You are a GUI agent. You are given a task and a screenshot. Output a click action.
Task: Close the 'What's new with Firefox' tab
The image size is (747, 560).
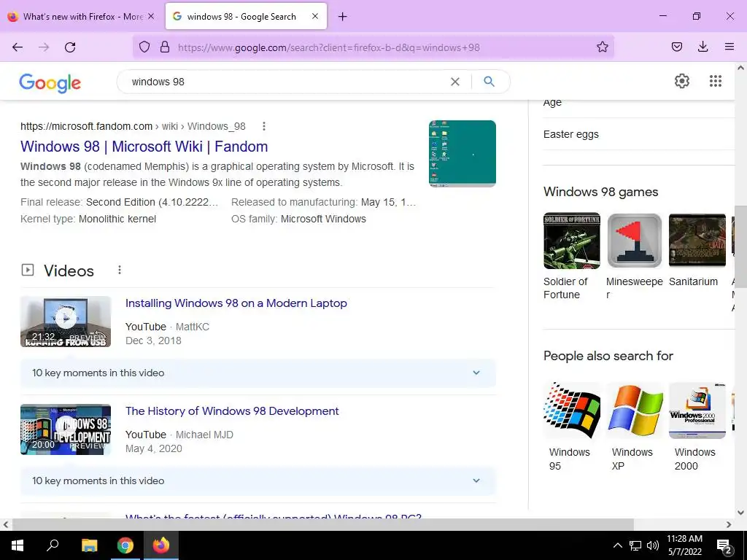click(x=151, y=16)
